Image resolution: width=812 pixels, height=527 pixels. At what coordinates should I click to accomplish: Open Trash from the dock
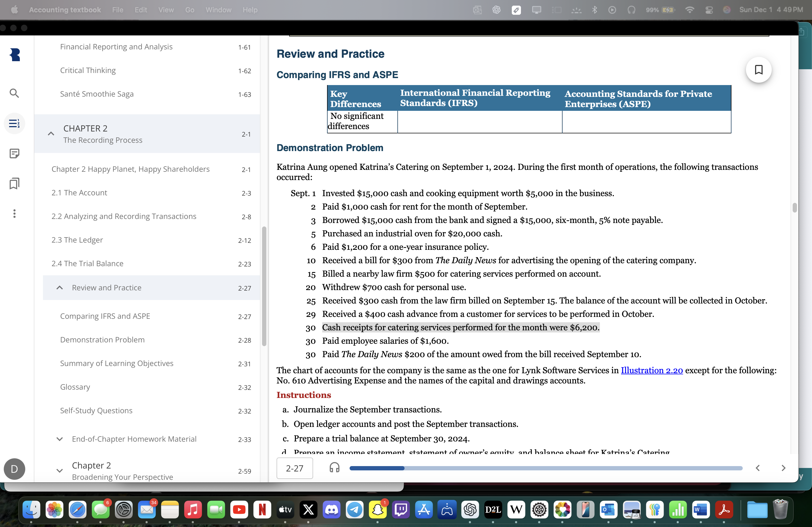[780, 509]
